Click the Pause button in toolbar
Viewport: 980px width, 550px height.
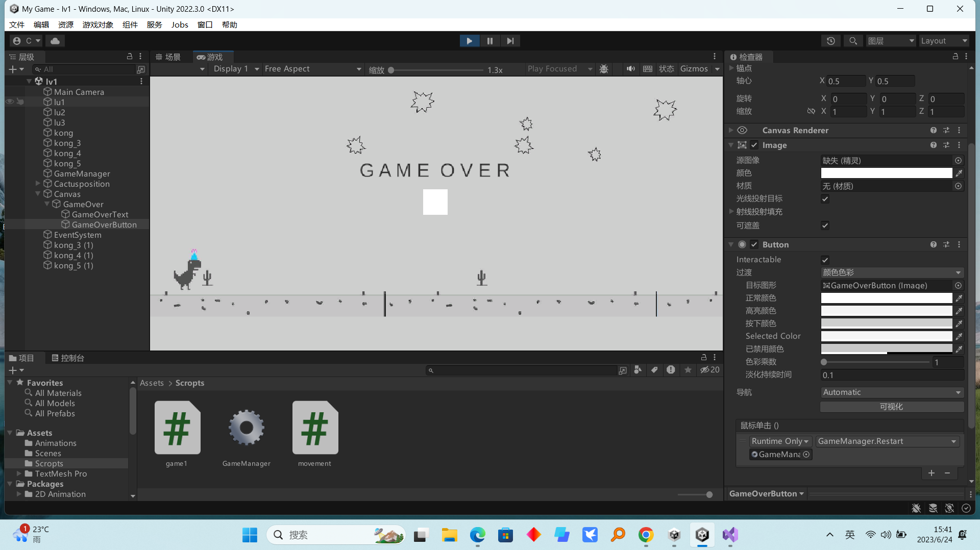tap(490, 41)
